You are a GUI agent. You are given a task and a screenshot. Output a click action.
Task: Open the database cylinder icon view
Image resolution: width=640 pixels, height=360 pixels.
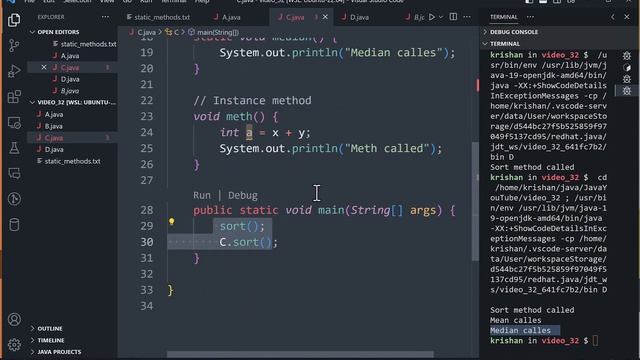(14, 224)
